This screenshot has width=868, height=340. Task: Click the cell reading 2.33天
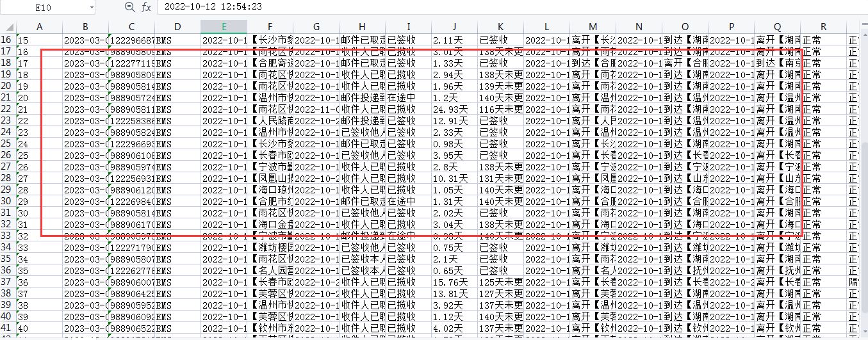pyautogui.click(x=454, y=132)
